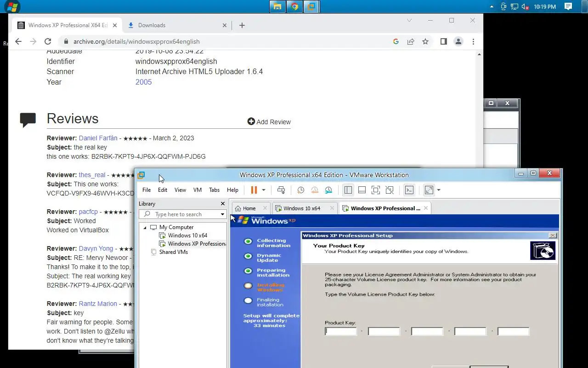
Task: Open the Snapshot Manager icon
Action: point(328,190)
